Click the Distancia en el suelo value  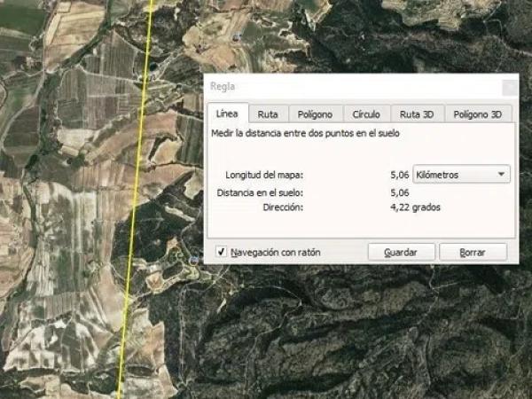(x=399, y=192)
